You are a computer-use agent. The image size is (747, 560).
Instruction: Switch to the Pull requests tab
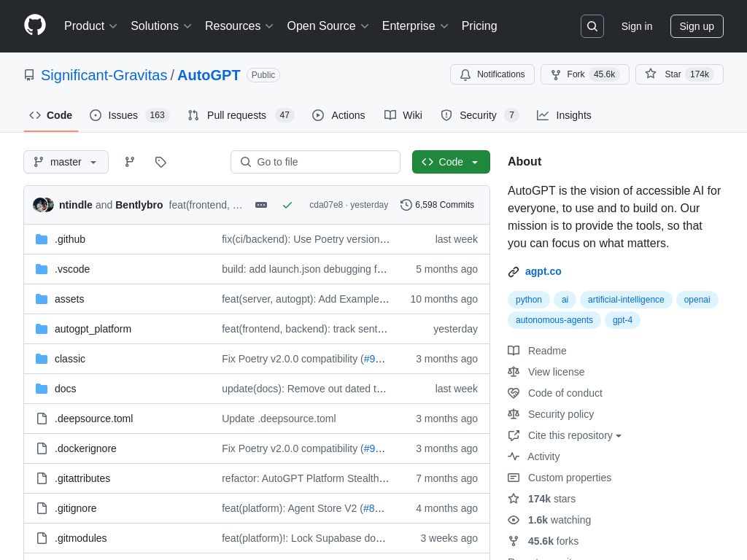pos(240,115)
